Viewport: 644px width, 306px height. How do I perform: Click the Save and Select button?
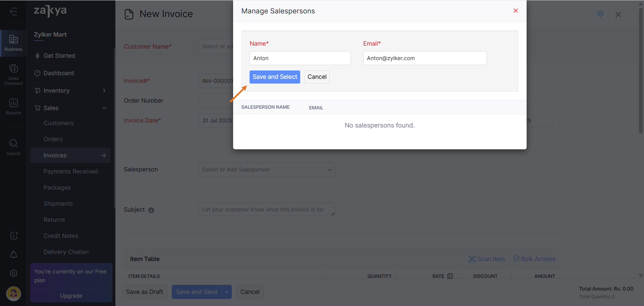(x=275, y=77)
